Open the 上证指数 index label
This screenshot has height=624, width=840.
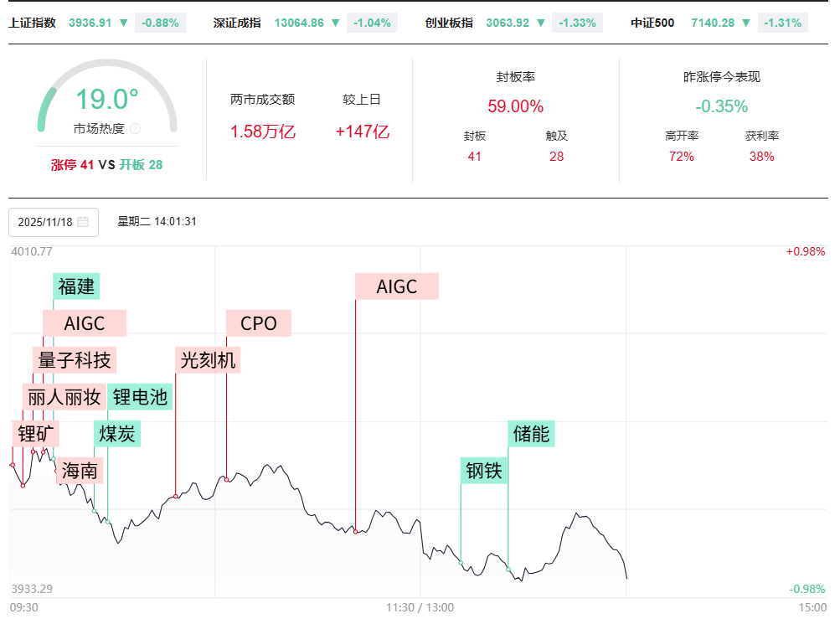click(32, 23)
